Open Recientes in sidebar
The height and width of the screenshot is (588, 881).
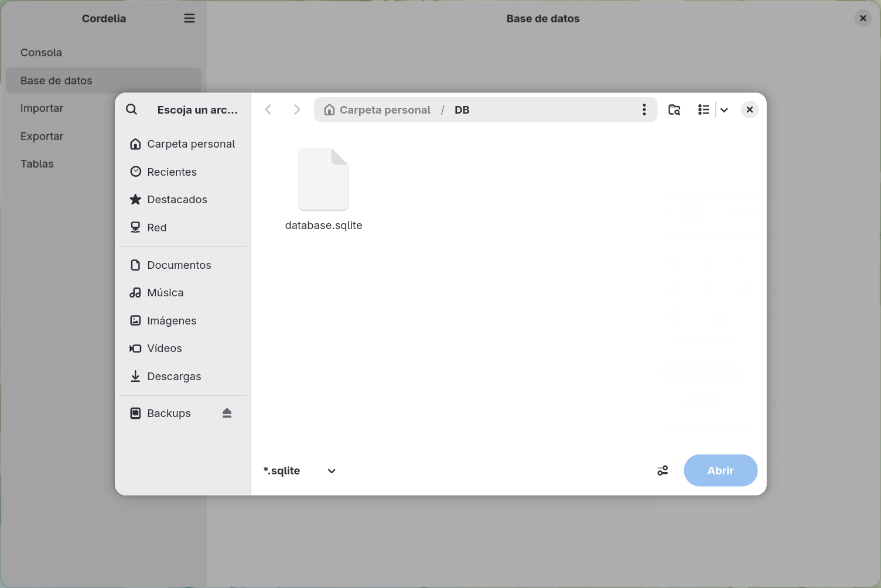[x=183, y=172]
